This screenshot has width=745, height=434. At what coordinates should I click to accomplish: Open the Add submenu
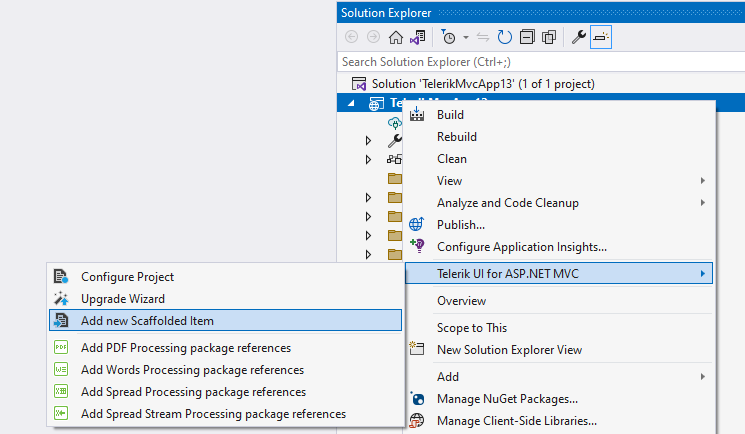(559, 377)
